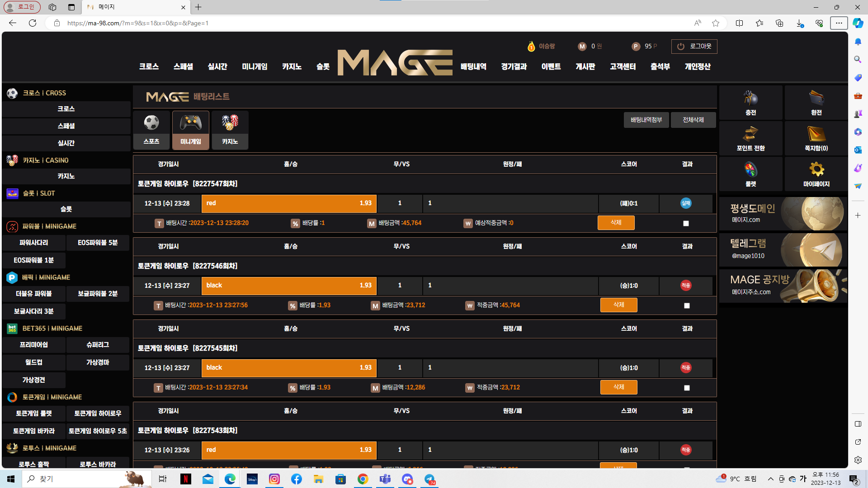868x488 pixels.
Task: Select the 카지노 chips tab
Action: 230,130
